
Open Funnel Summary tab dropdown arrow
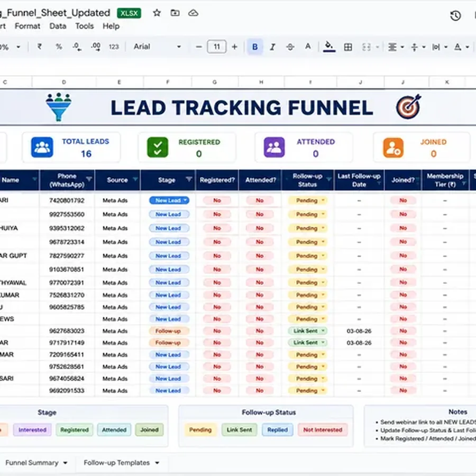pos(65,463)
